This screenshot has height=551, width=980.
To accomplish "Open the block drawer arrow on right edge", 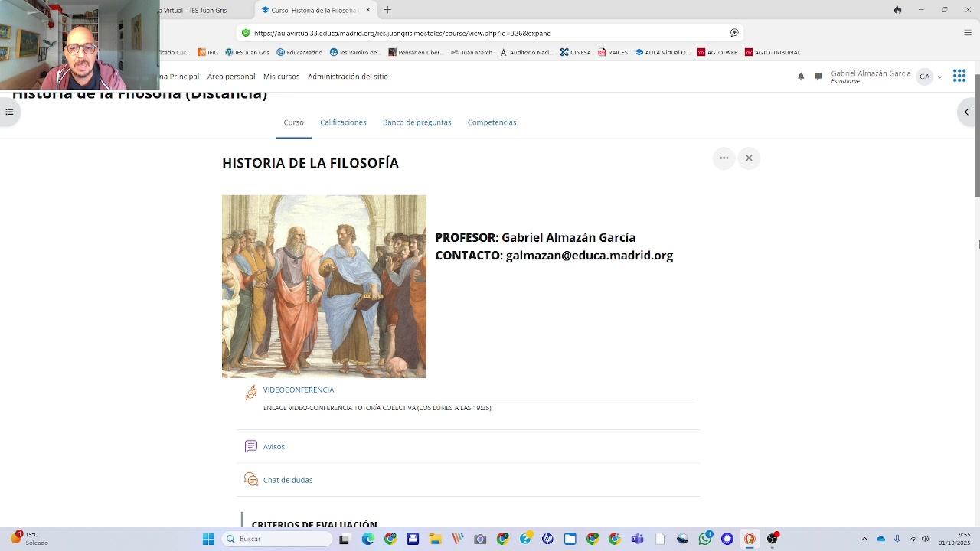I will (x=966, y=112).
